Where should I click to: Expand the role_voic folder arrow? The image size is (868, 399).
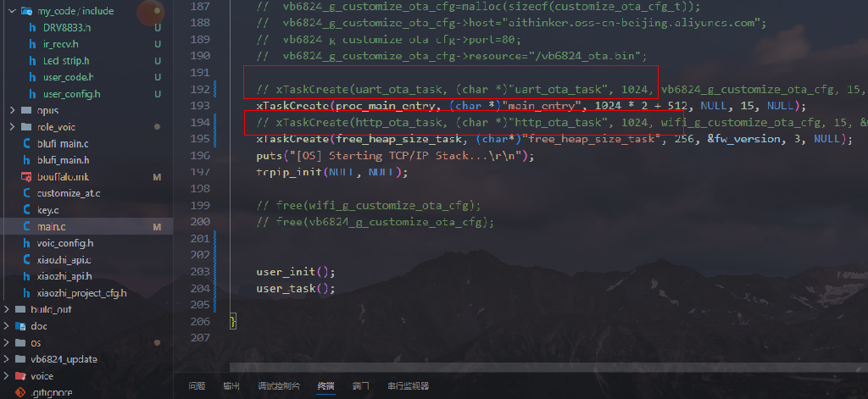[x=12, y=127]
